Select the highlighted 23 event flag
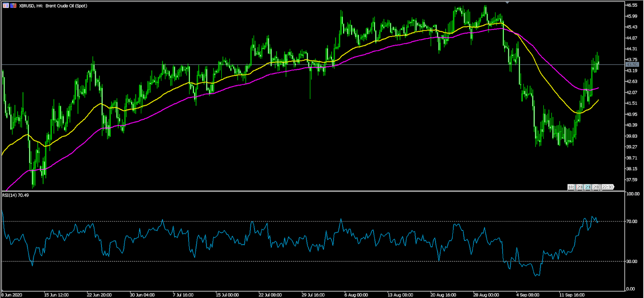Screen dimensions: 644x298 click(x=588, y=187)
